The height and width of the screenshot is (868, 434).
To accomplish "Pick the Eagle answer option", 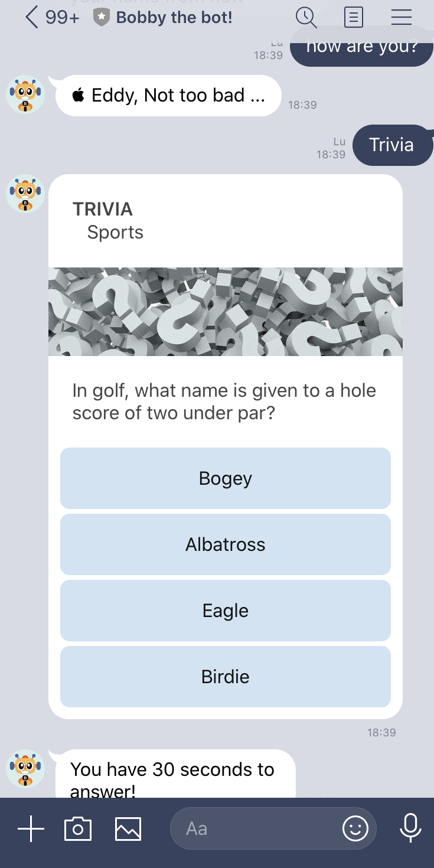I will click(x=226, y=611).
